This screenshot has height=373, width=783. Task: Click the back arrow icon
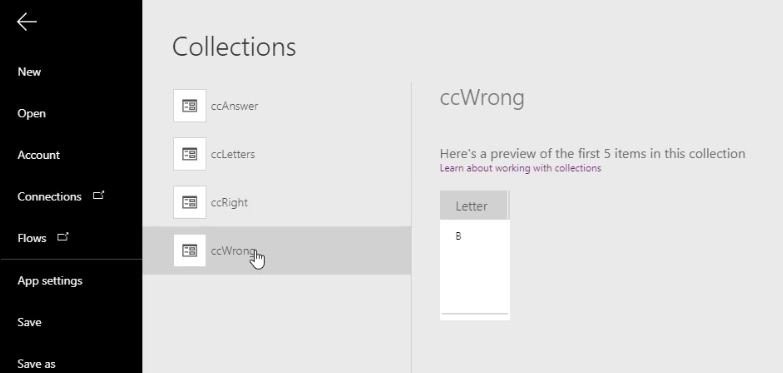[x=26, y=22]
